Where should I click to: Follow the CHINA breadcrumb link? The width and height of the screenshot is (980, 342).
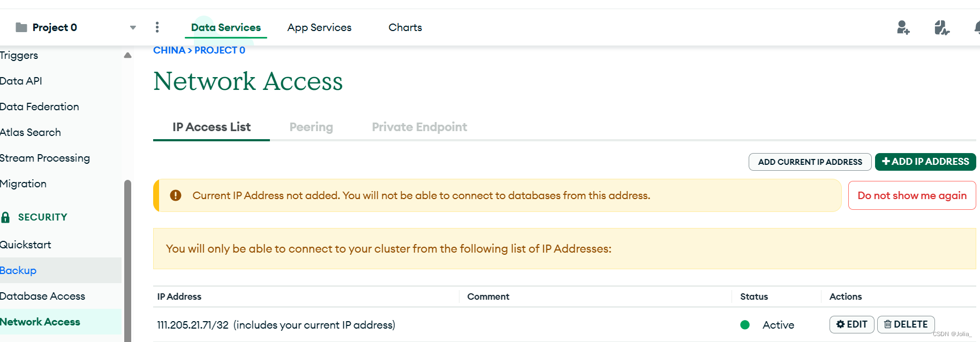[169, 50]
